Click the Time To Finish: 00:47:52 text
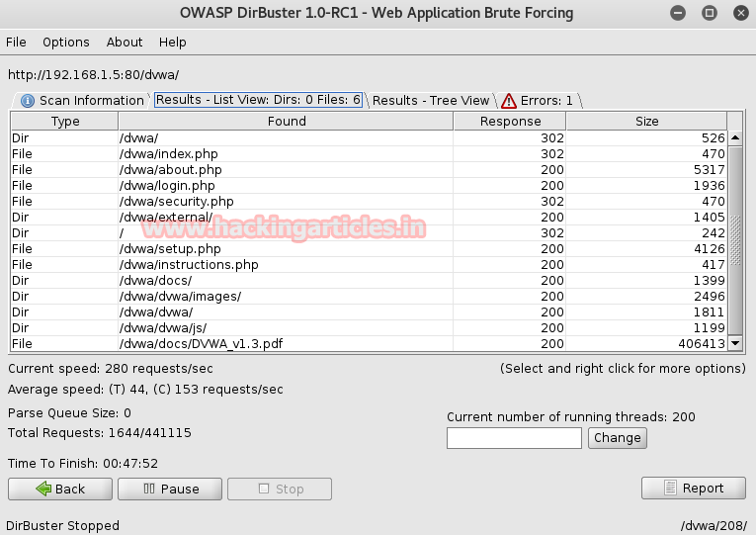756x535 pixels. pos(83,464)
